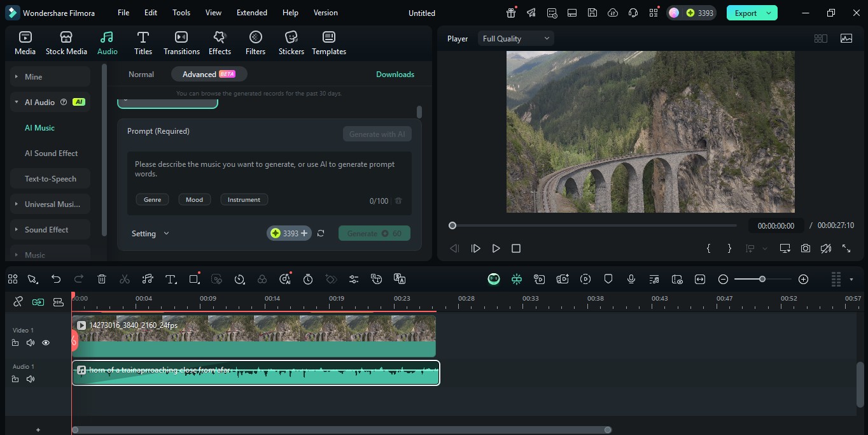
Task: Click the refresh icon next to credits
Action: click(321, 233)
